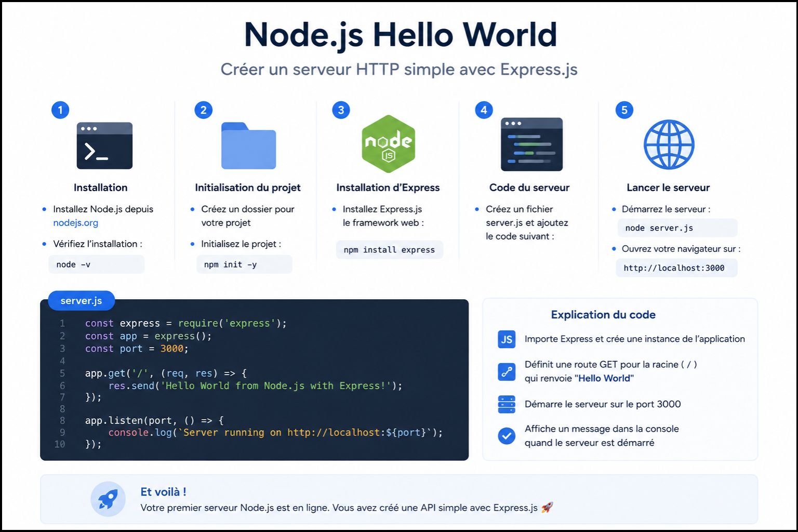
Task: Click the 'Installation' step heading
Action: 100,188
